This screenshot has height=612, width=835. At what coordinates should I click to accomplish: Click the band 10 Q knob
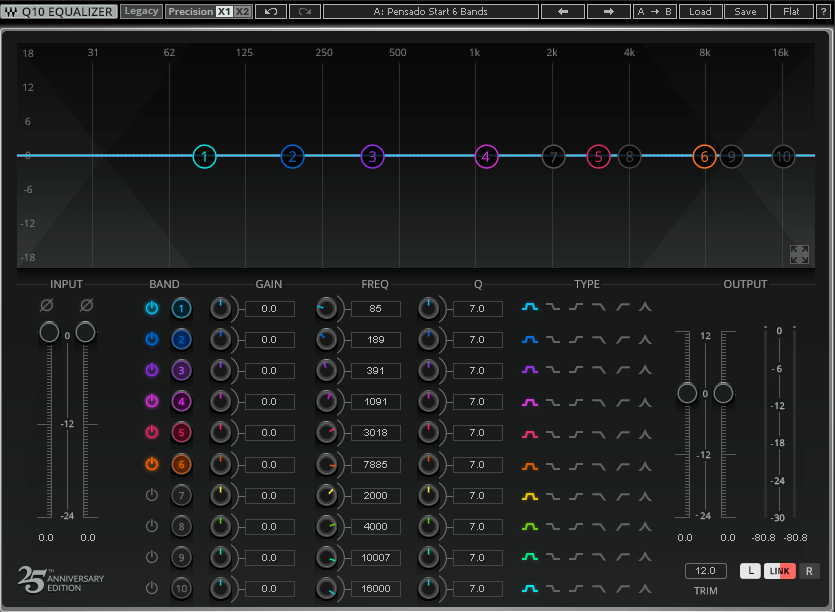[x=428, y=589]
